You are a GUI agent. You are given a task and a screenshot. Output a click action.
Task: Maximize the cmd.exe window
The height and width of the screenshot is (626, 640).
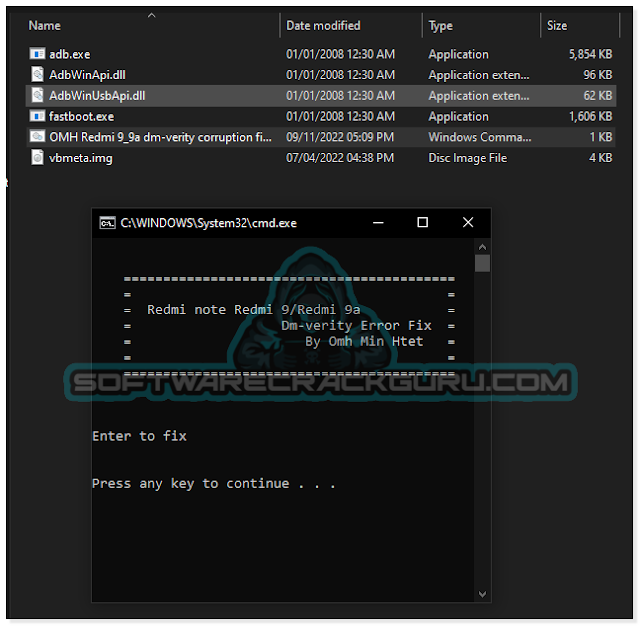tap(422, 222)
